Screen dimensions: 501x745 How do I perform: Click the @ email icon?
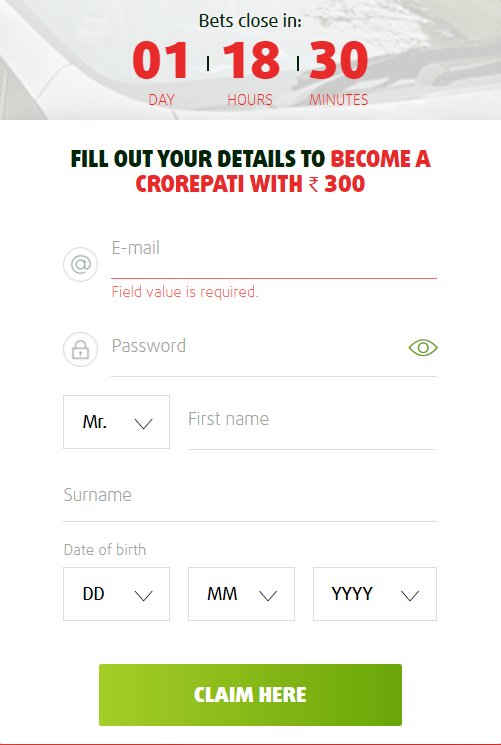[81, 264]
